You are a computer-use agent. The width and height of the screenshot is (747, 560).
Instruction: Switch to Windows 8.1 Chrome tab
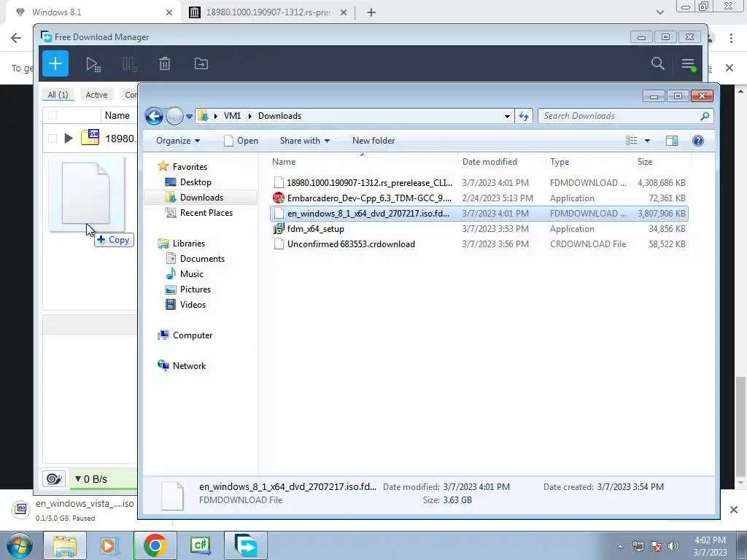[93, 12]
